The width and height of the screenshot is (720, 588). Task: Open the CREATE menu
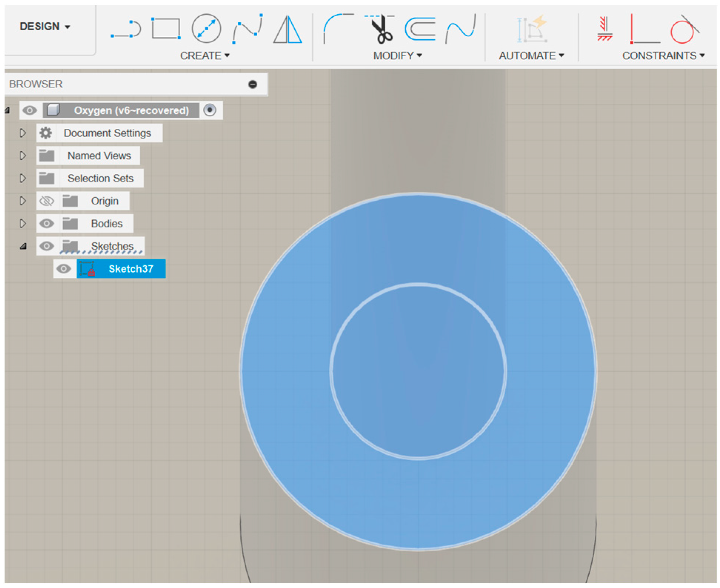[x=205, y=56]
